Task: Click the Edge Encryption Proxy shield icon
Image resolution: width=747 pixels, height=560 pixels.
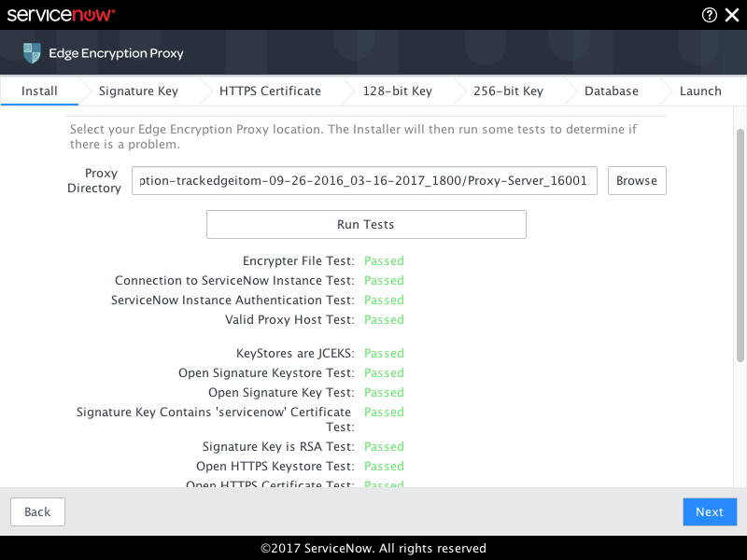Action: coord(32,53)
